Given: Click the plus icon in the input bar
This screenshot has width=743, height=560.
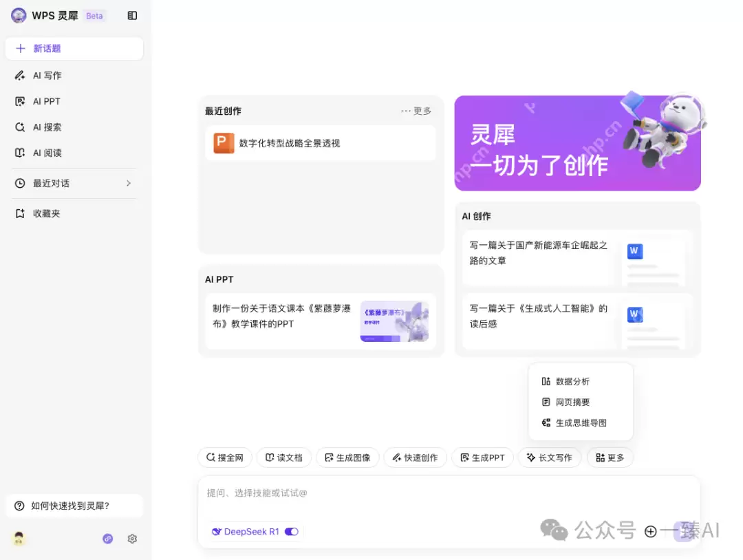Looking at the screenshot, I should click(650, 532).
